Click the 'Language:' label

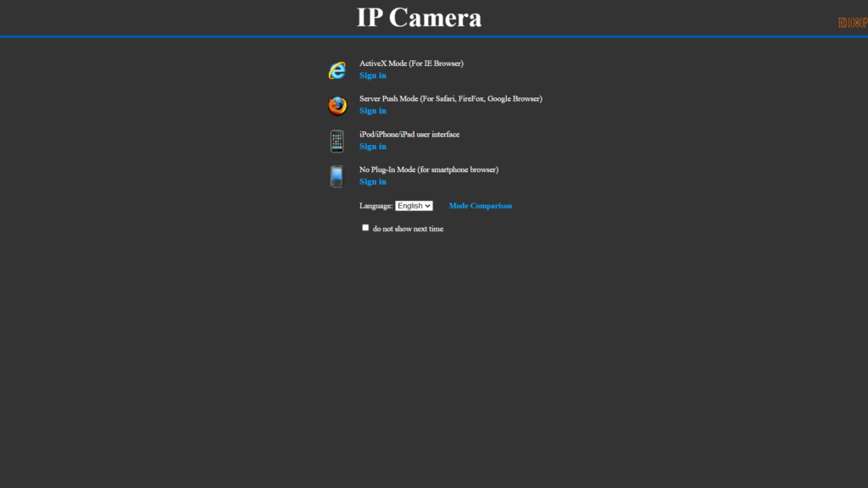click(x=376, y=206)
